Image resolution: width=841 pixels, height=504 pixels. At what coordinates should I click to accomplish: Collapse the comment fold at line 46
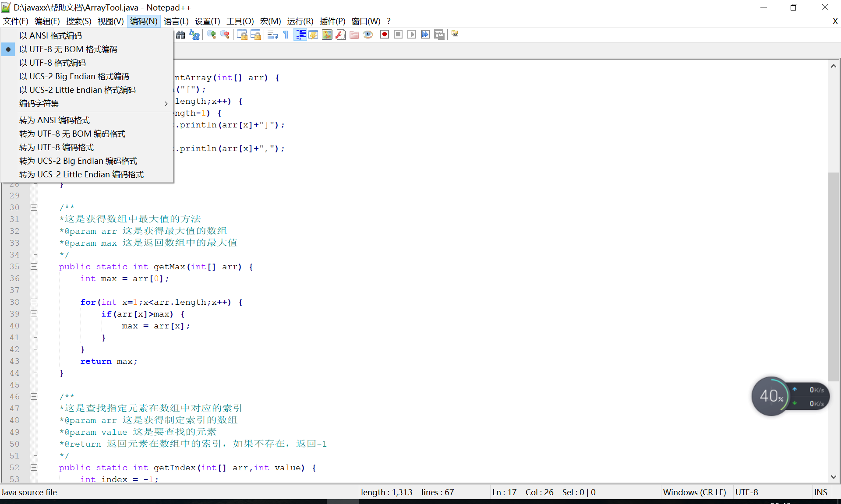click(34, 397)
